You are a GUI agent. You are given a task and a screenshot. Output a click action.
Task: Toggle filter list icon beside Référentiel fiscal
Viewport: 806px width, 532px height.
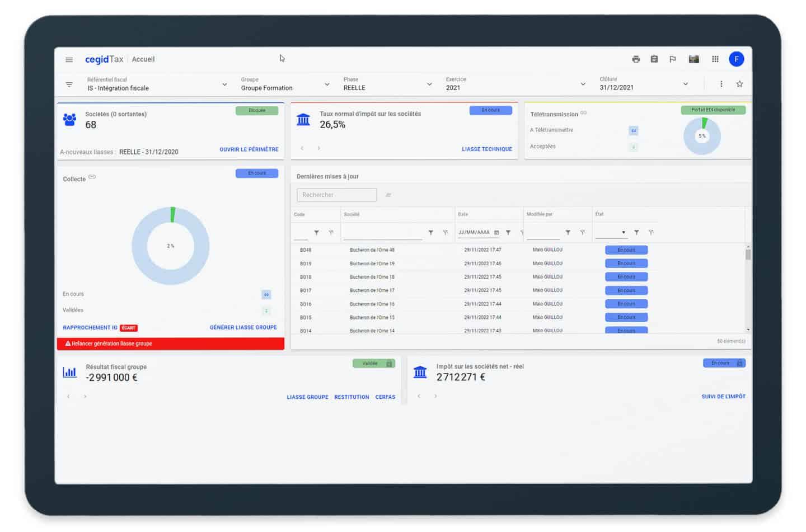pyautogui.click(x=69, y=84)
